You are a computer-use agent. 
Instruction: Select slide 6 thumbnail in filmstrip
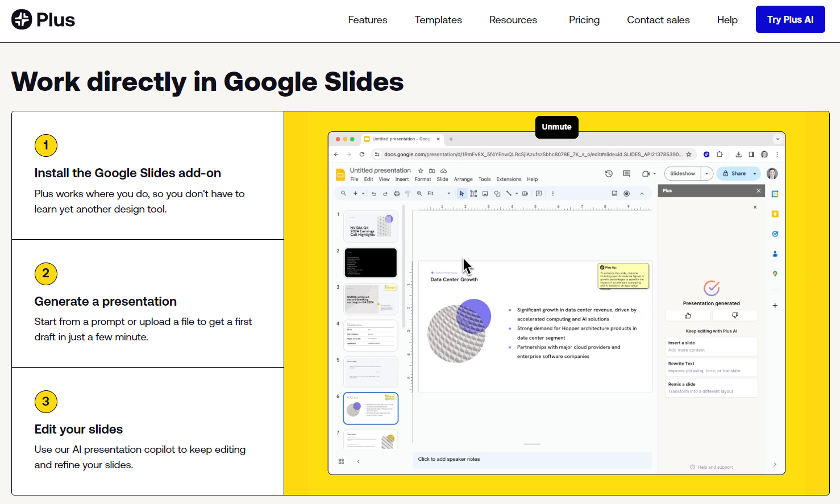click(x=371, y=409)
